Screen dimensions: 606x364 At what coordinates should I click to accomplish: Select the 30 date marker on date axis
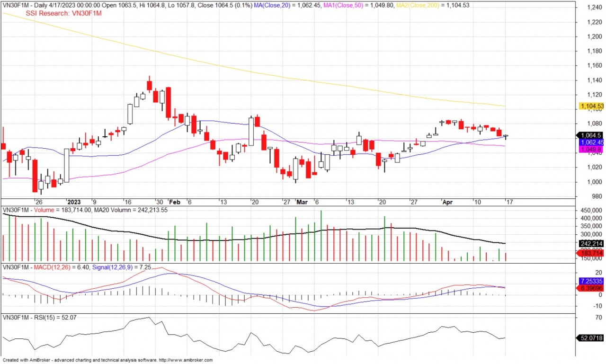[x=160, y=202]
